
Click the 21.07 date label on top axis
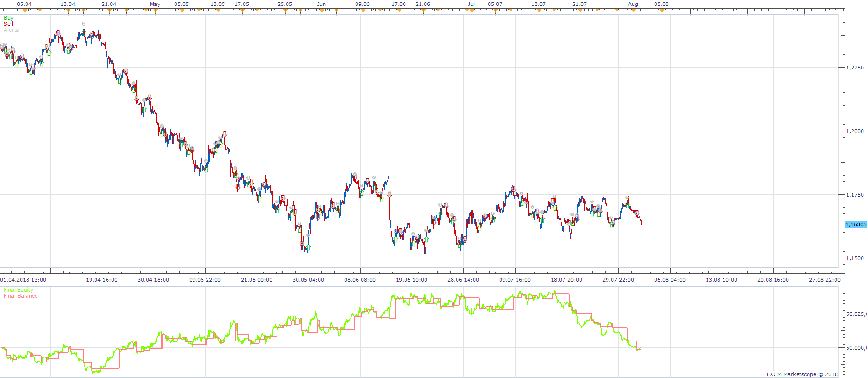pos(580,4)
